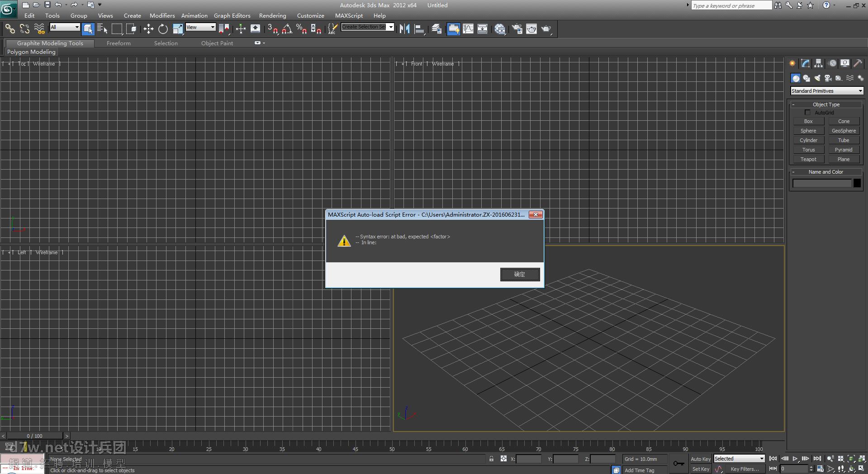This screenshot has width=868, height=474.
Task: Open reference coordinate View dropdown
Action: (200, 27)
